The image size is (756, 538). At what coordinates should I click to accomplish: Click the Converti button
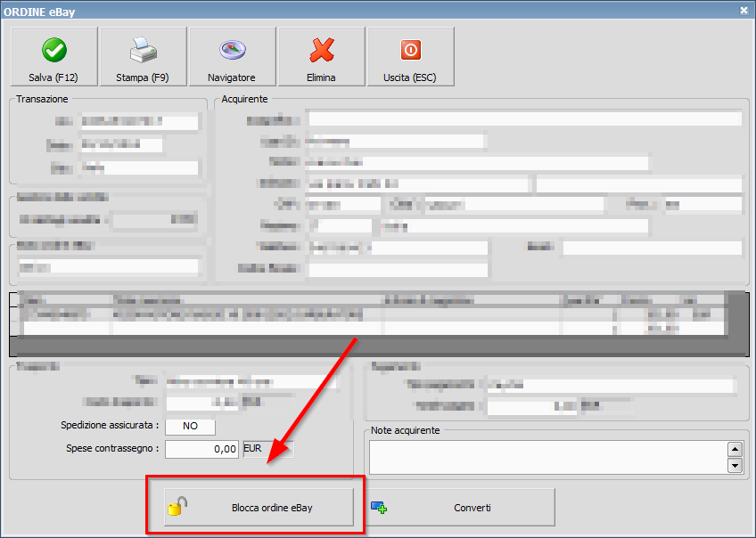coord(460,508)
